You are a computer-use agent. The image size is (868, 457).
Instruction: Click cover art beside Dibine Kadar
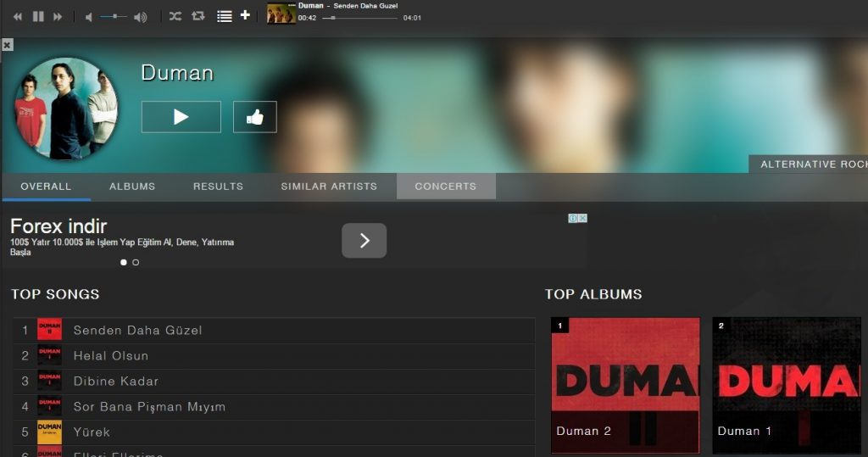pos(49,381)
